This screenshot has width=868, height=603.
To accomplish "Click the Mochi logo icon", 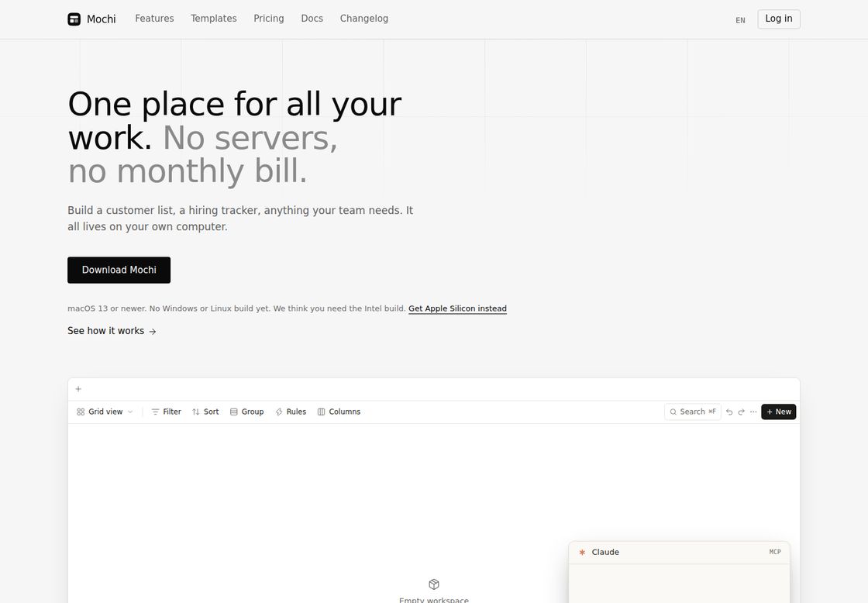I will (x=74, y=19).
